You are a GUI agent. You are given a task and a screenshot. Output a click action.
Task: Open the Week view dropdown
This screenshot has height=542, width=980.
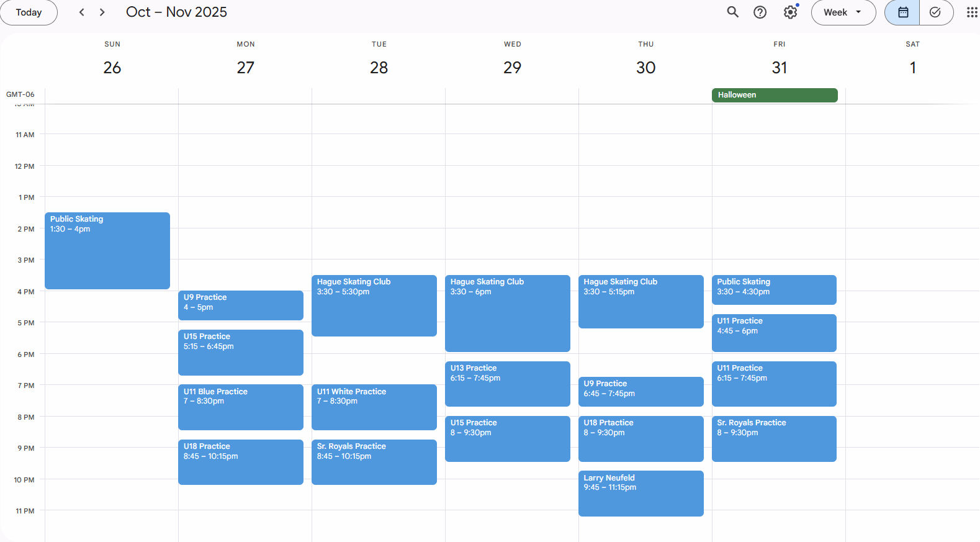(843, 12)
